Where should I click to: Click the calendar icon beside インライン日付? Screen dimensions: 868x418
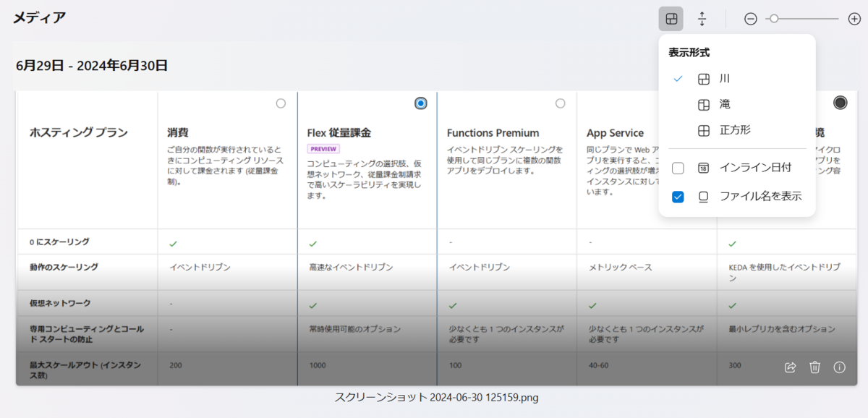[x=703, y=168]
